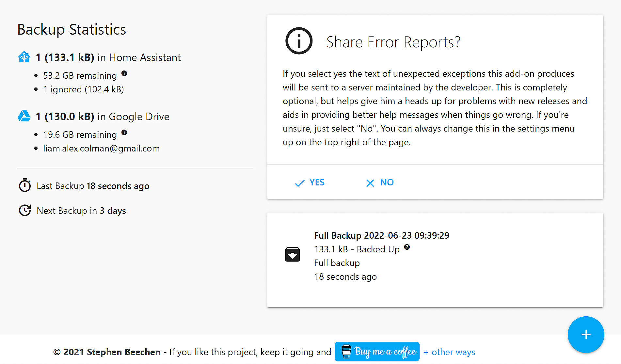This screenshot has width=621, height=364.
Task: Choose YES to share error reports
Action: tap(310, 182)
